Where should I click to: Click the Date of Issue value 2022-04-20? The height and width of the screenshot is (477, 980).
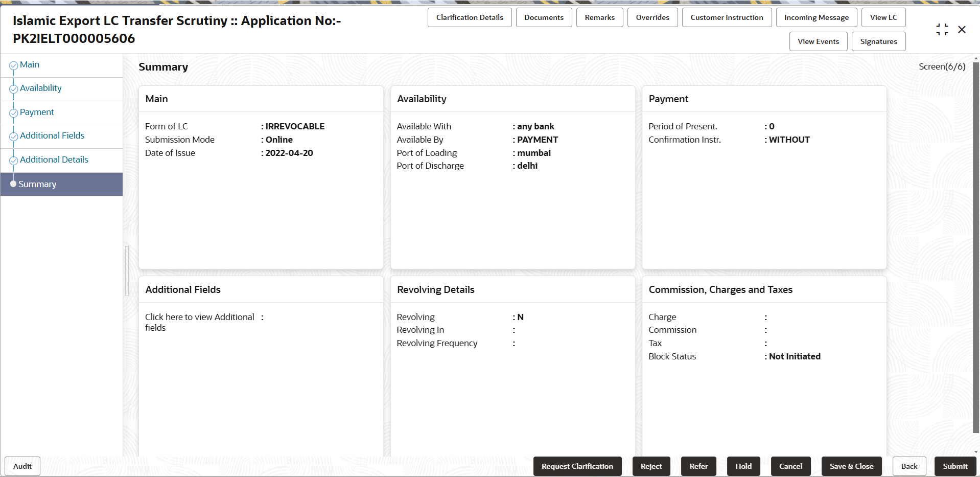tap(289, 153)
